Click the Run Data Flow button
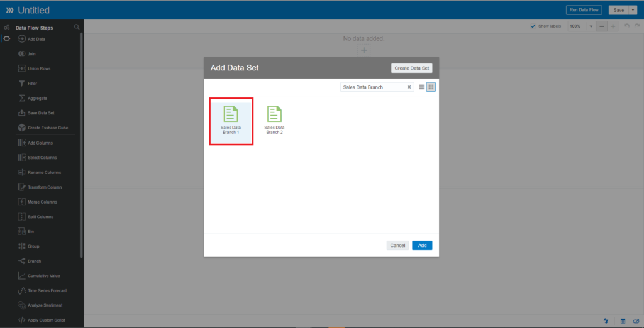The width and height of the screenshot is (644, 328). pos(584,10)
